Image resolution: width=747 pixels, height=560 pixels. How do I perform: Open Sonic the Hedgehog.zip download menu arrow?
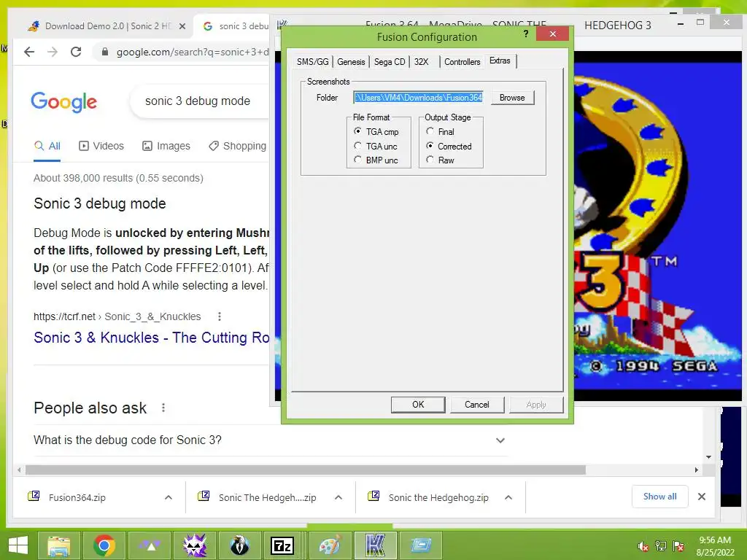click(x=508, y=497)
